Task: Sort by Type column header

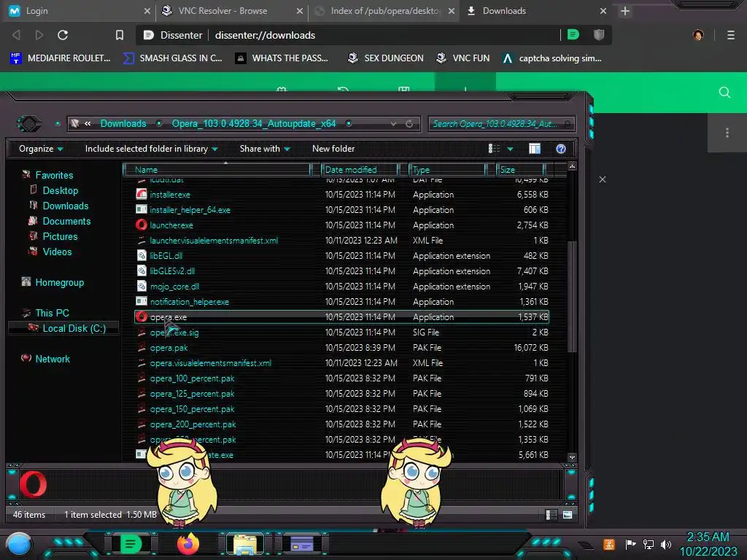Action: point(447,169)
